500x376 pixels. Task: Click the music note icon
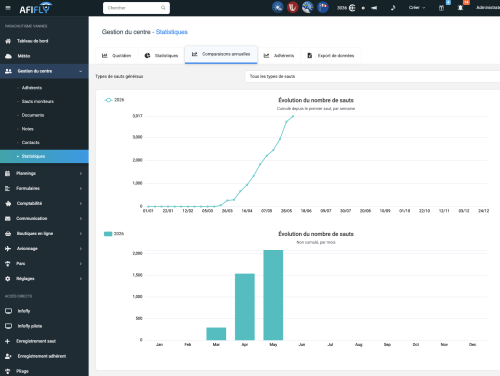tap(393, 7)
